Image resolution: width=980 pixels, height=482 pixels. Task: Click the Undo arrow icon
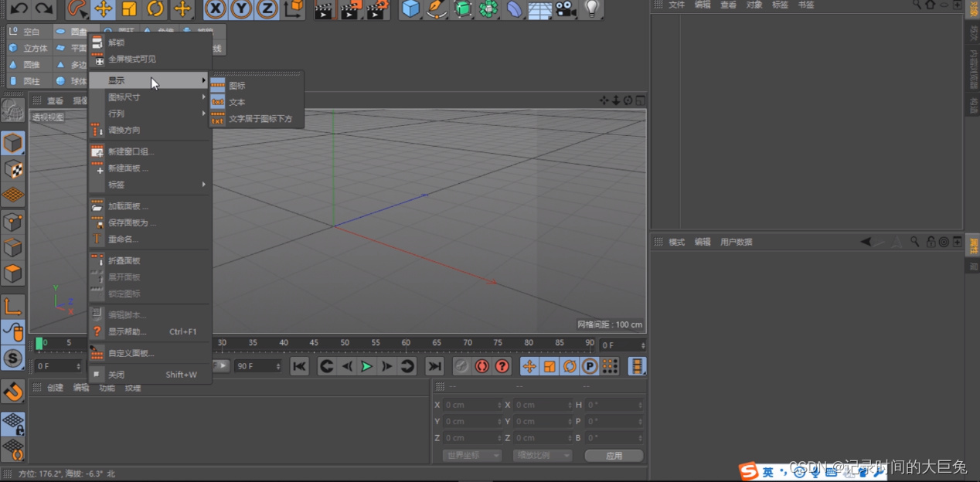19,8
